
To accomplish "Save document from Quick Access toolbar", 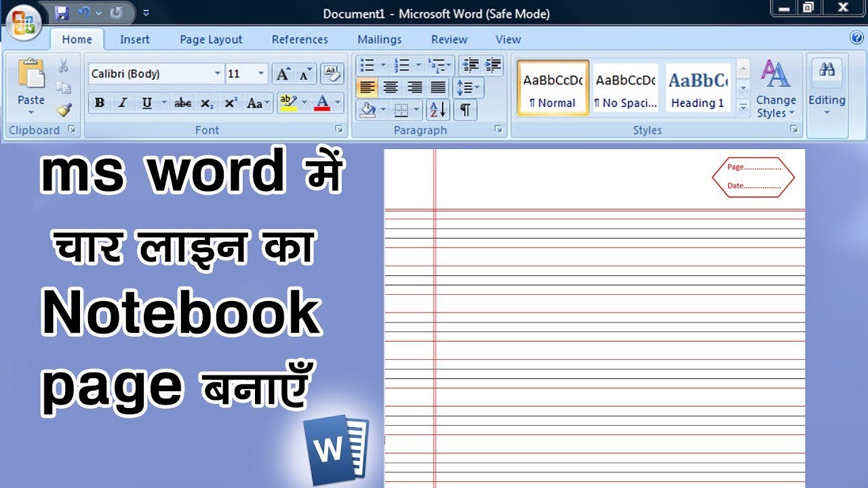I will click(x=62, y=13).
